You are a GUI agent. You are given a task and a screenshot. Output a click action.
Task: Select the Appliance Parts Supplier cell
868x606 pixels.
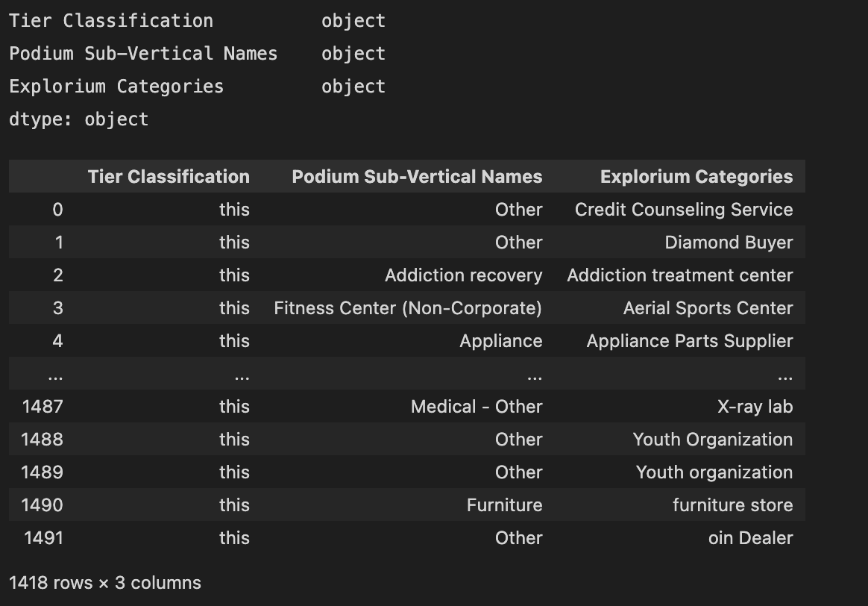(689, 341)
